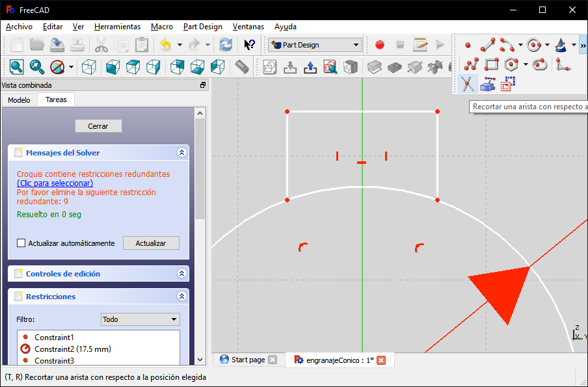Open the Part Design workbench dropdown
This screenshot has height=387, width=588.
[x=315, y=45]
